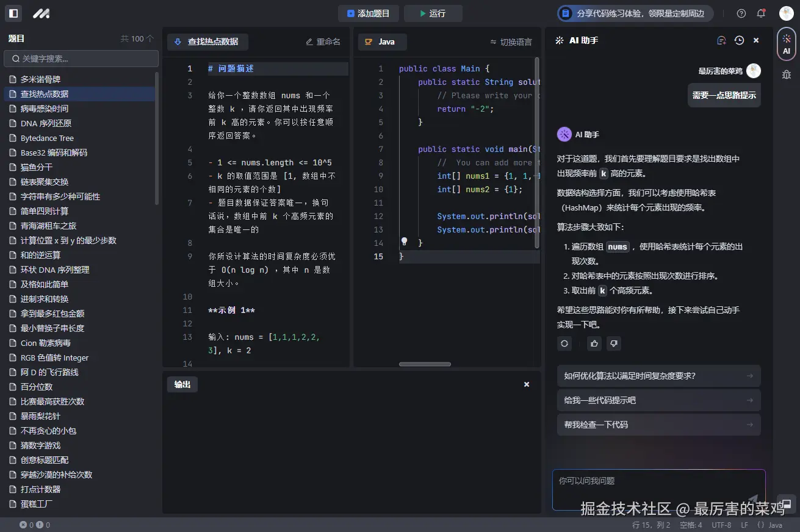Open the notifications bell icon
This screenshot has height=532, width=800.
tap(761, 13)
